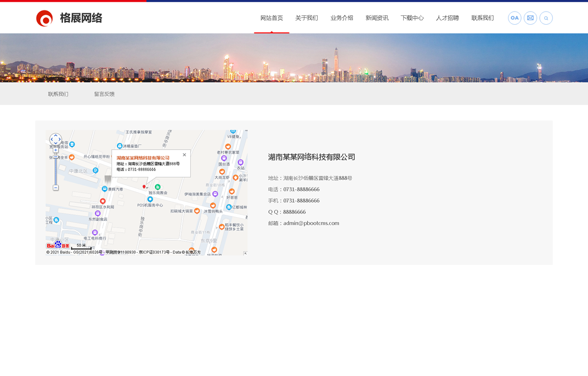Image resolution: width=588 pixels, height=376 pixels.
Task: Zoom in the map with plus button
Action: coord(55,150)
